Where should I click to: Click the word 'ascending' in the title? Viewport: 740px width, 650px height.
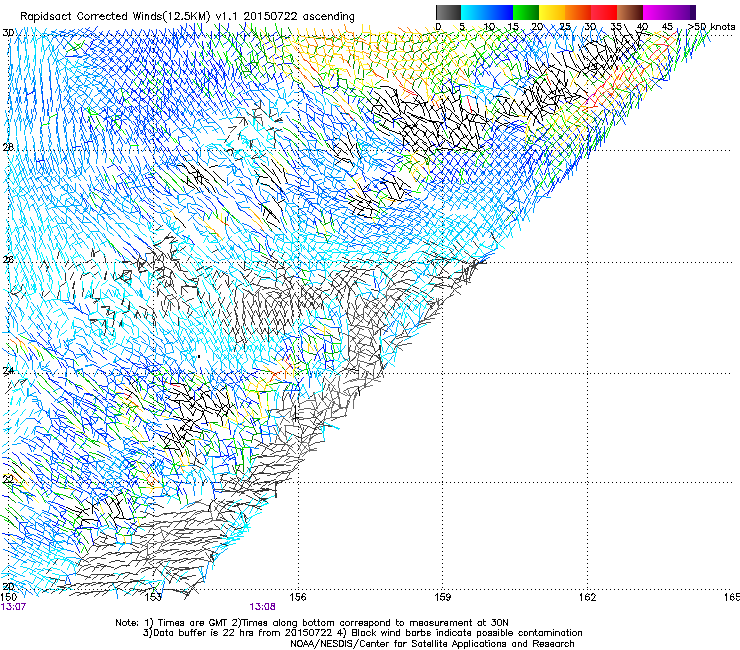tap(329, 17)
